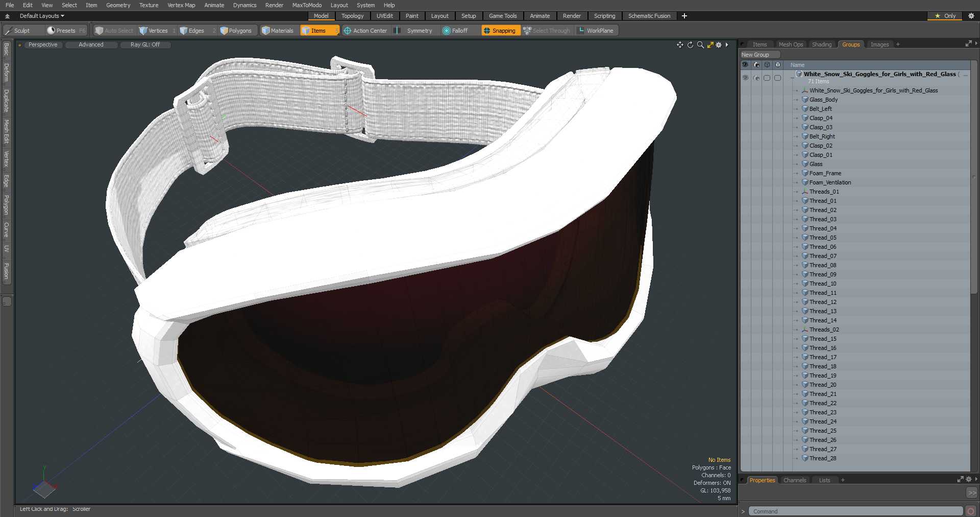Toggle visibility eye for the goggles group
Image resolution: width=980 pixels, height=517 pixels.
[x=745, y=78]
